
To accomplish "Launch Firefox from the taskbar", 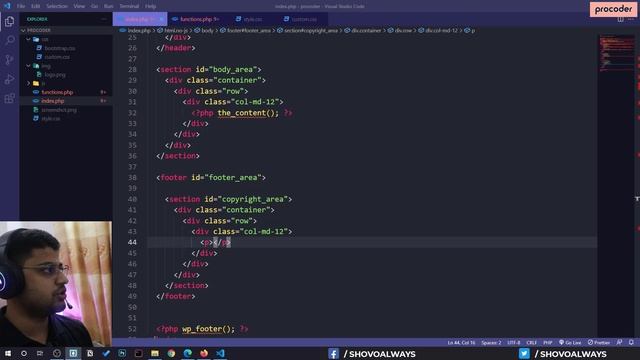I will point(204,353).
